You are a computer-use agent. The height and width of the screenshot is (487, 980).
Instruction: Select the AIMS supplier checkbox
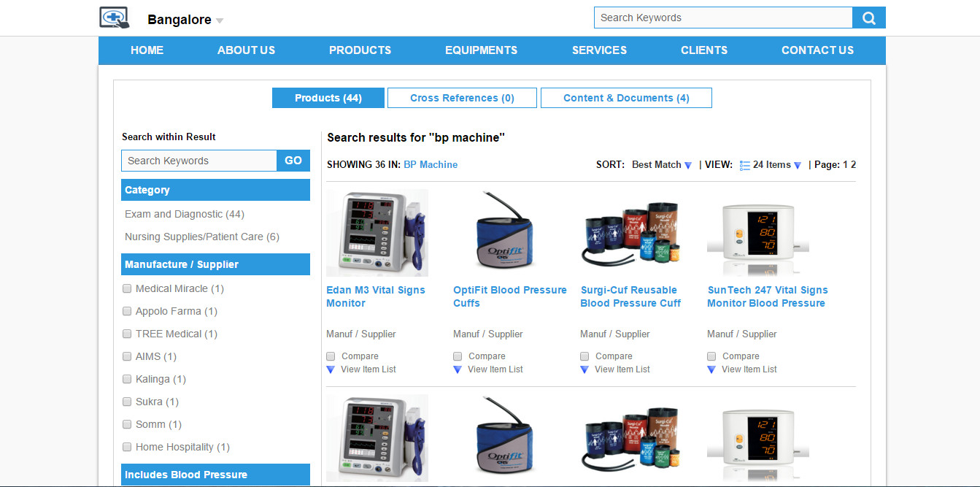(127, 356)
